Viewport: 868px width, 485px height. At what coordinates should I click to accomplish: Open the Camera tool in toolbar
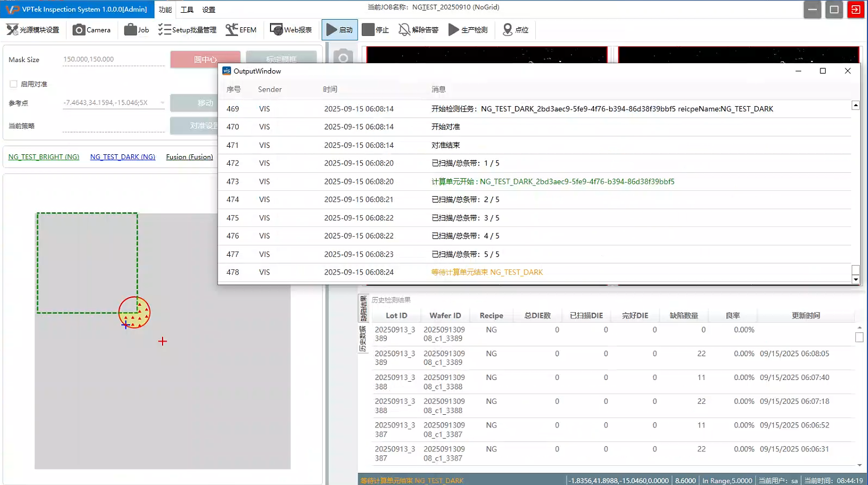point(92,30)
